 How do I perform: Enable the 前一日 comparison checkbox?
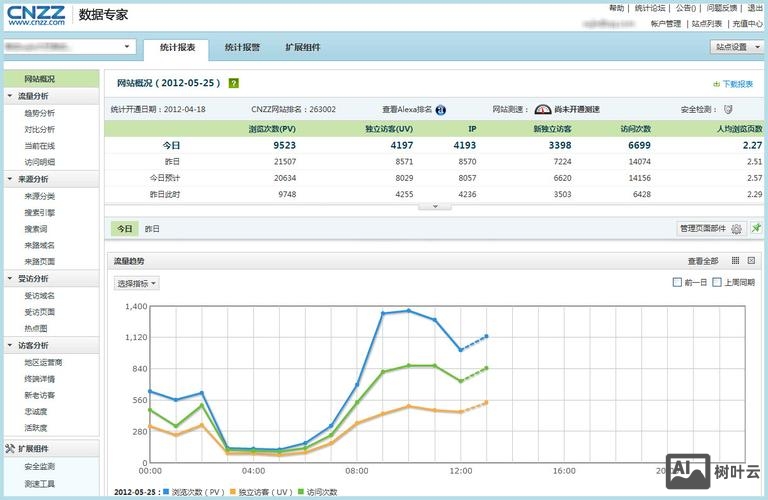(x=677, y=282)
